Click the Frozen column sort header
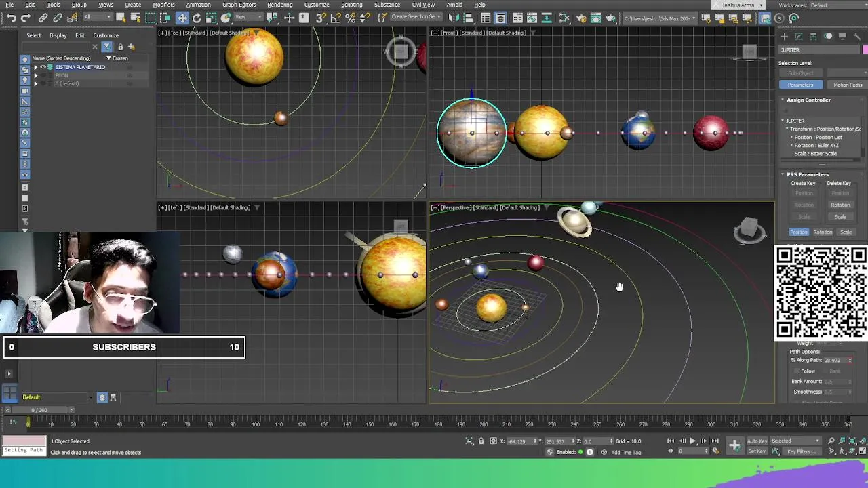 point(120,58)
